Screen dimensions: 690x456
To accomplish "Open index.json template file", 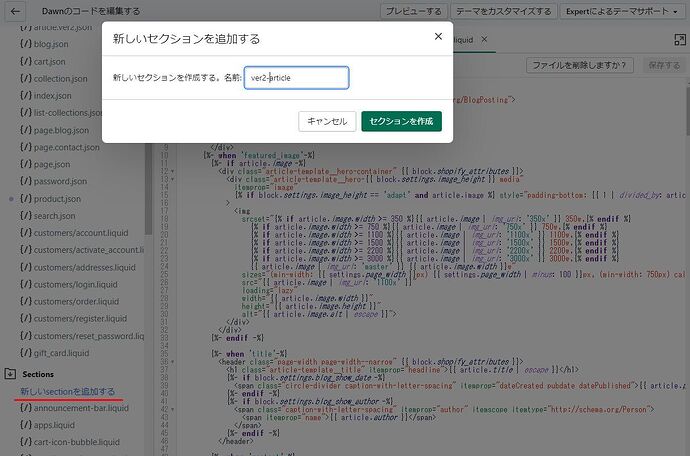I will (x=52, y=96).
